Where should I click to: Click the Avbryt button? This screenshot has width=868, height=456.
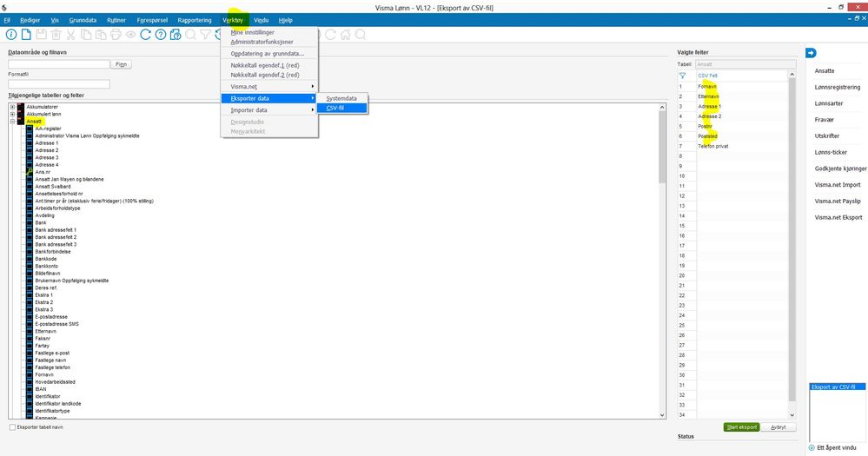[x=778, y=427]
